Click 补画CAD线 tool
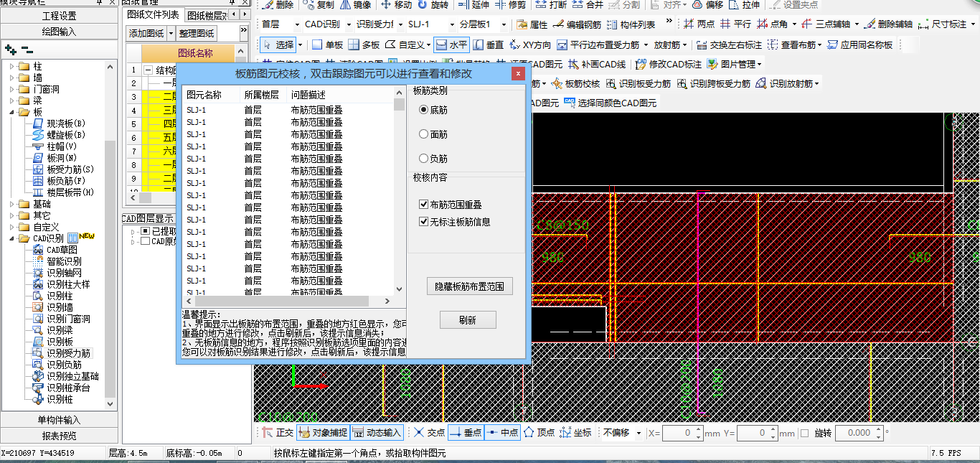The width and height of the screenshot is (980, 463). tap(597, 64)
